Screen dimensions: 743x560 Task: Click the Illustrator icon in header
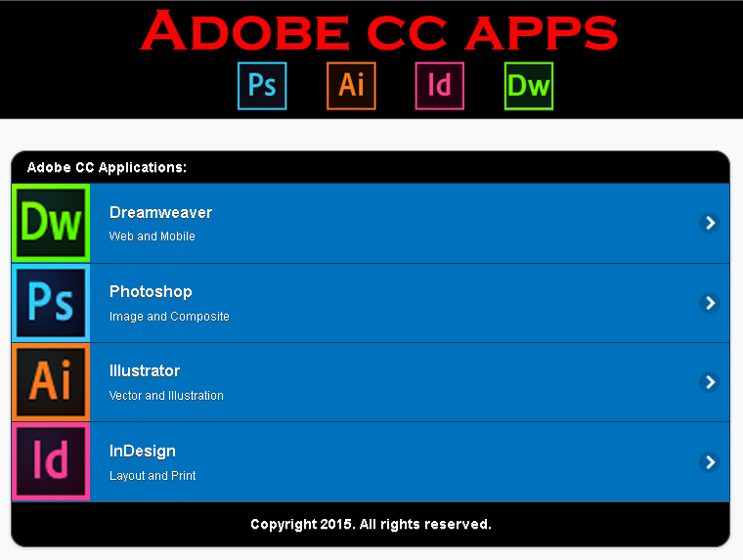click(351, 86)
